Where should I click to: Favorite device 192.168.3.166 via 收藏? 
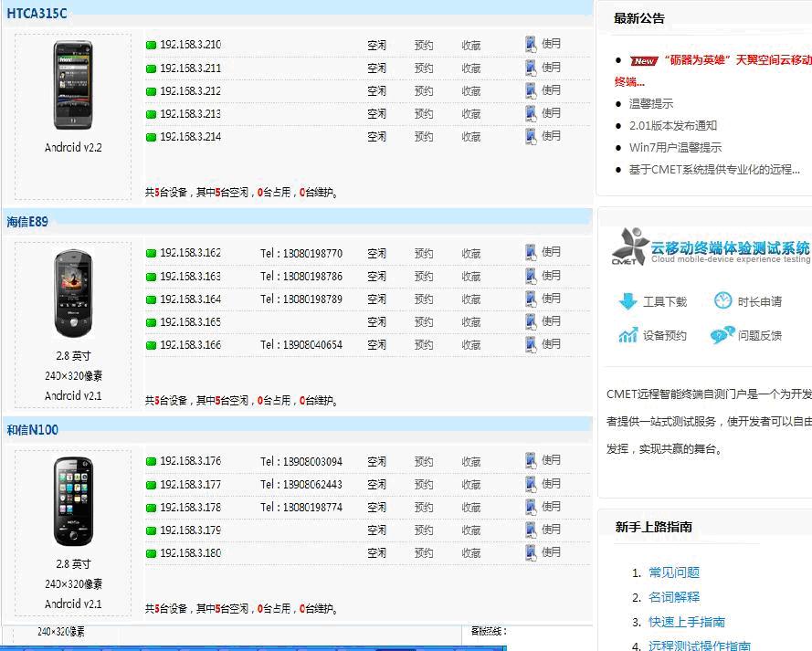pos(471,344)
